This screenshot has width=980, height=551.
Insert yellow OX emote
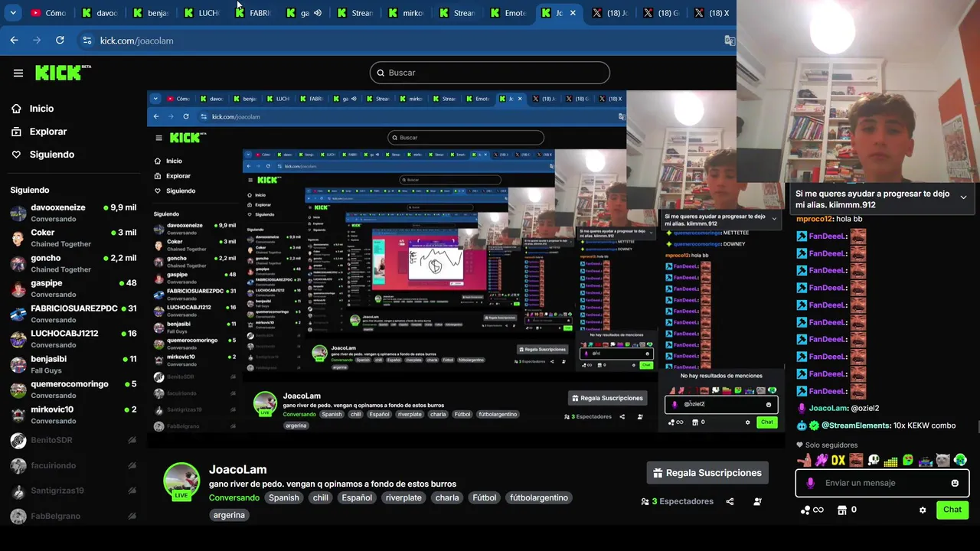(838, 461)
